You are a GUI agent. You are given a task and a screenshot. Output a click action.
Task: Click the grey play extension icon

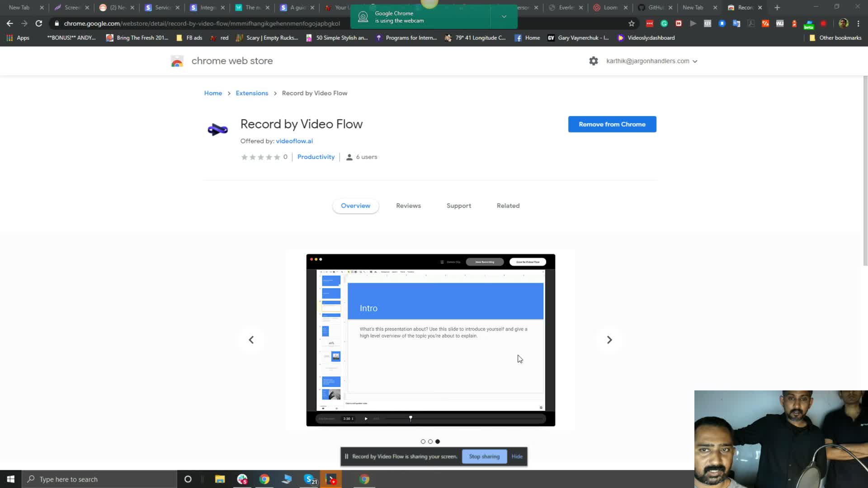coord(693,23)
